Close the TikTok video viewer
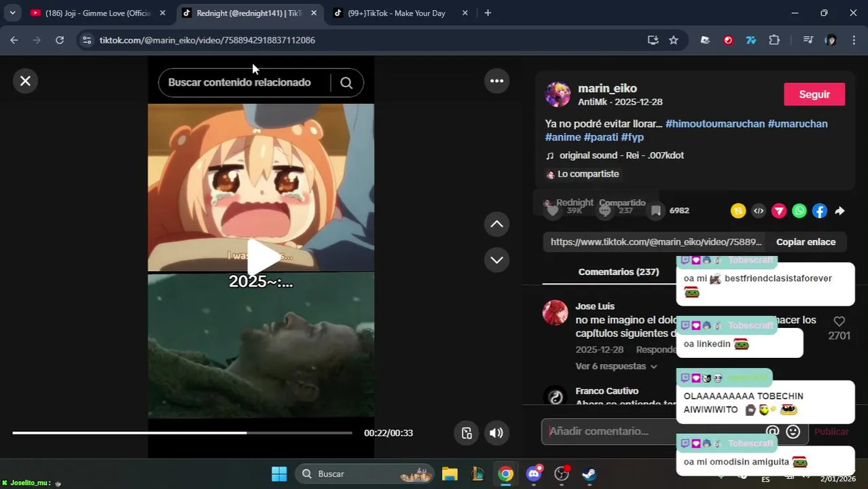The image size is (868, 489). click(x=25, y=81)
